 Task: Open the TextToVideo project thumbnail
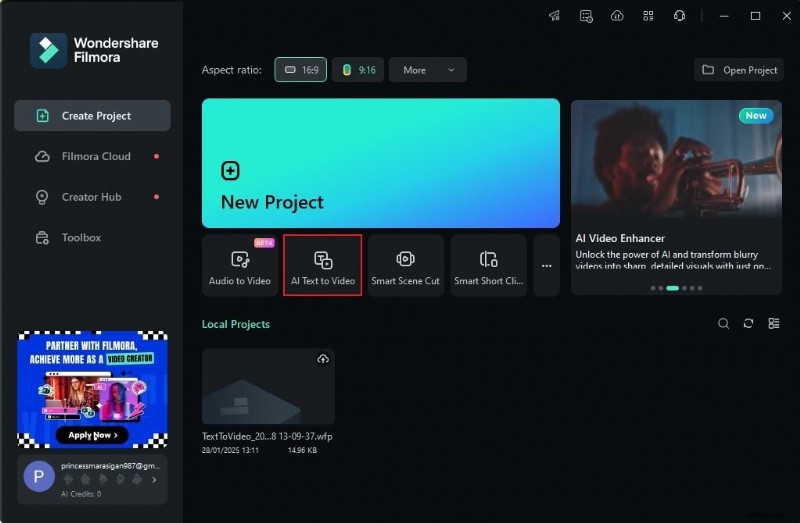pyautogui.click(x=268, y=387)
